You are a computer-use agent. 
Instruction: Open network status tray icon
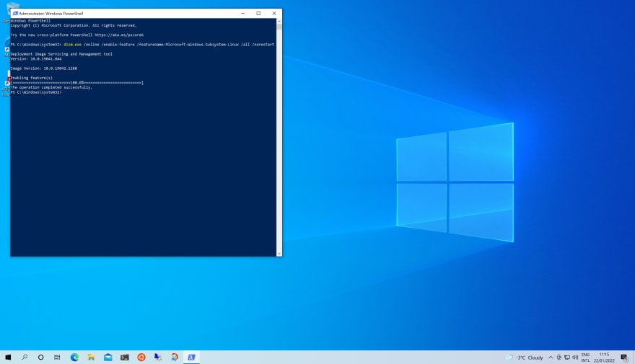click(x=567, y=358)
